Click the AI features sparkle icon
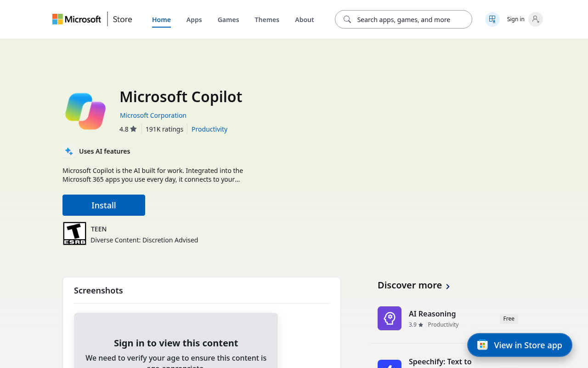The width and height of the screenshot is (588, 368). click(x=69, y=151)
